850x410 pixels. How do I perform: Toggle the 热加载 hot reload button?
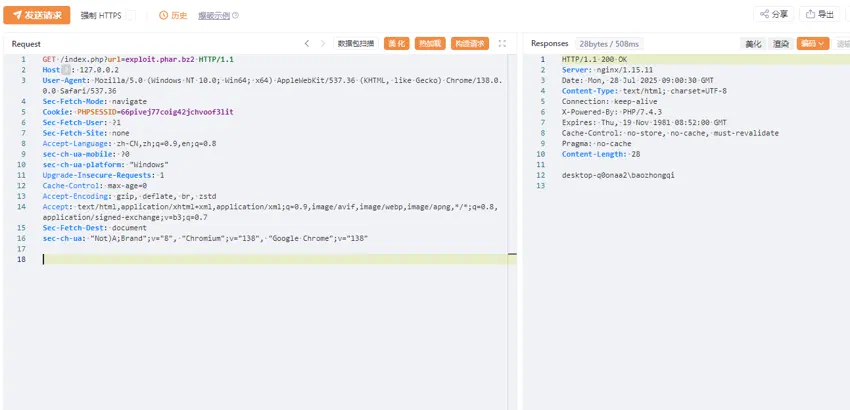click(x=430, y=44)
